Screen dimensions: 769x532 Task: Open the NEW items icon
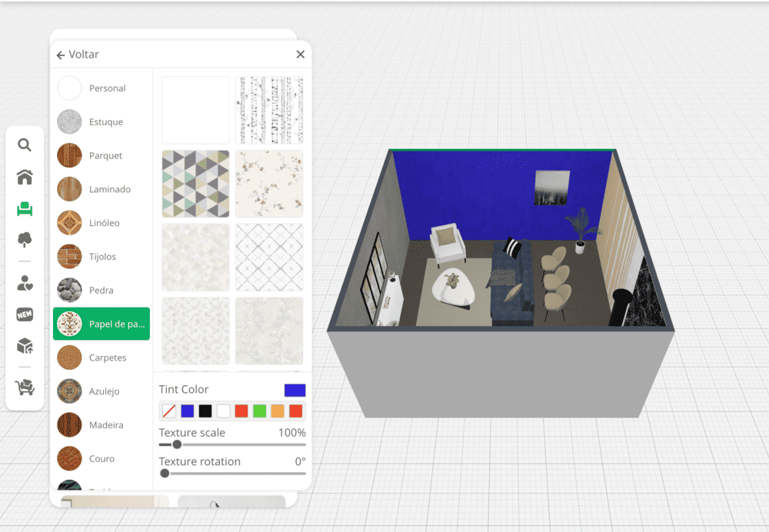pyautogui.click(x=25, y=314)
